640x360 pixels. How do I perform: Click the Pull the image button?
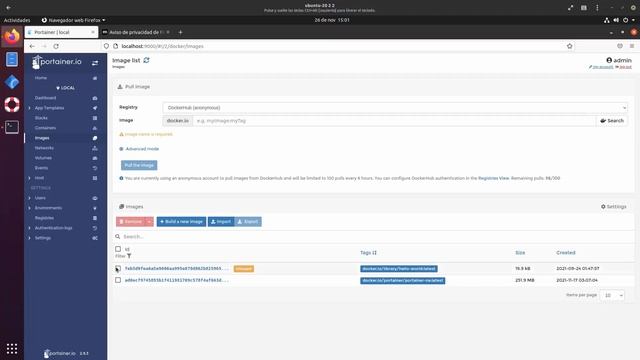click(139, 165)
